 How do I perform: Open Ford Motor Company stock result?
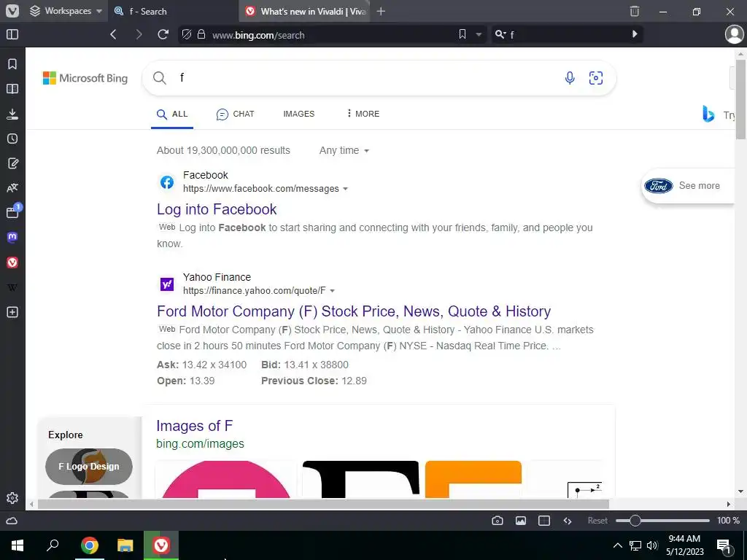(354, 311)
